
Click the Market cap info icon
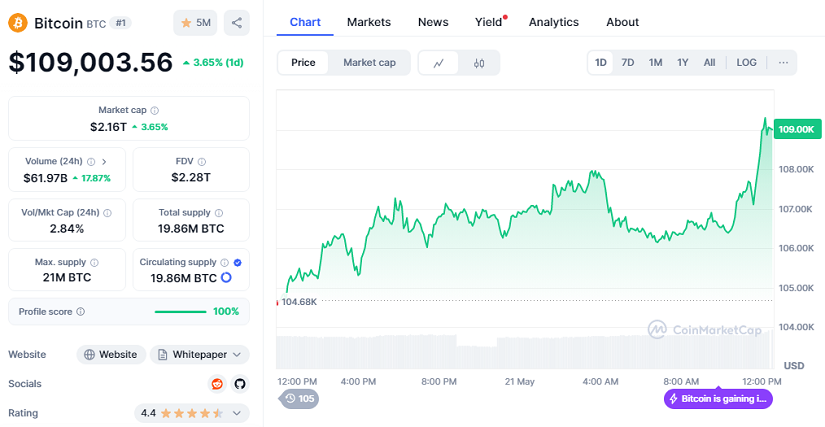point(155,110)
